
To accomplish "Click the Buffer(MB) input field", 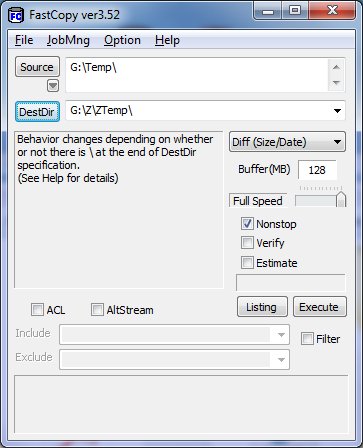I will click(317, 170).
